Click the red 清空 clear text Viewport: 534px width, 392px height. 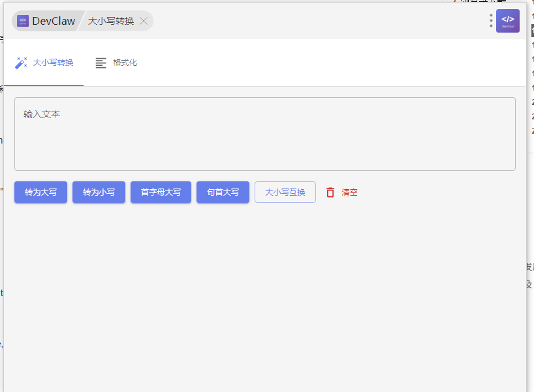coord(349,192)
